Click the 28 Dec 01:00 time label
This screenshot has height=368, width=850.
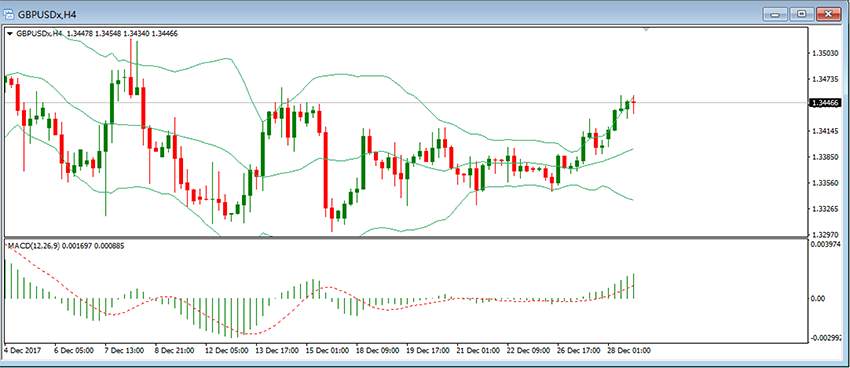click(629, 351)
